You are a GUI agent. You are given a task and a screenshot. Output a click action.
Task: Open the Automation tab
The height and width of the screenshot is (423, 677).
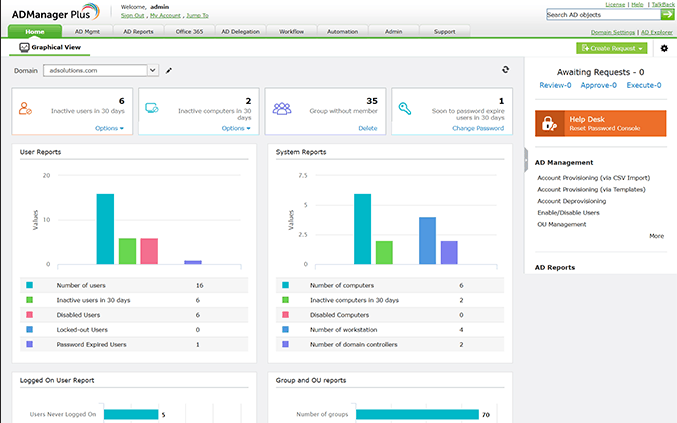pyautogui.click(x=342, y=32)
